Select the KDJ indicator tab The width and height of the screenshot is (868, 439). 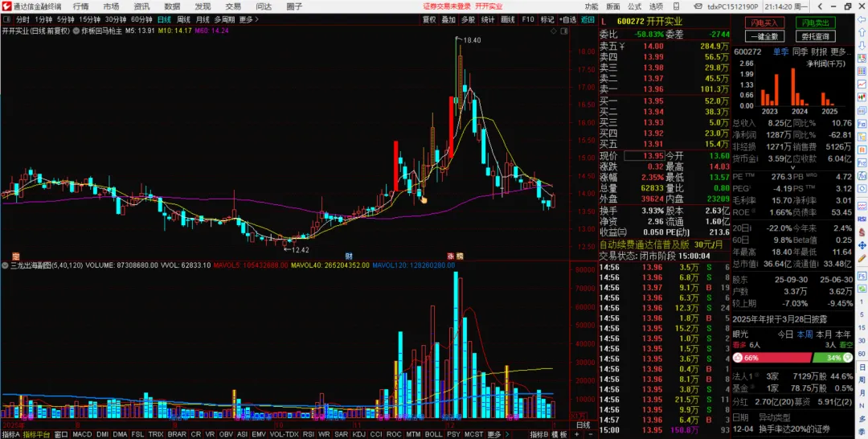click(358, 434)
